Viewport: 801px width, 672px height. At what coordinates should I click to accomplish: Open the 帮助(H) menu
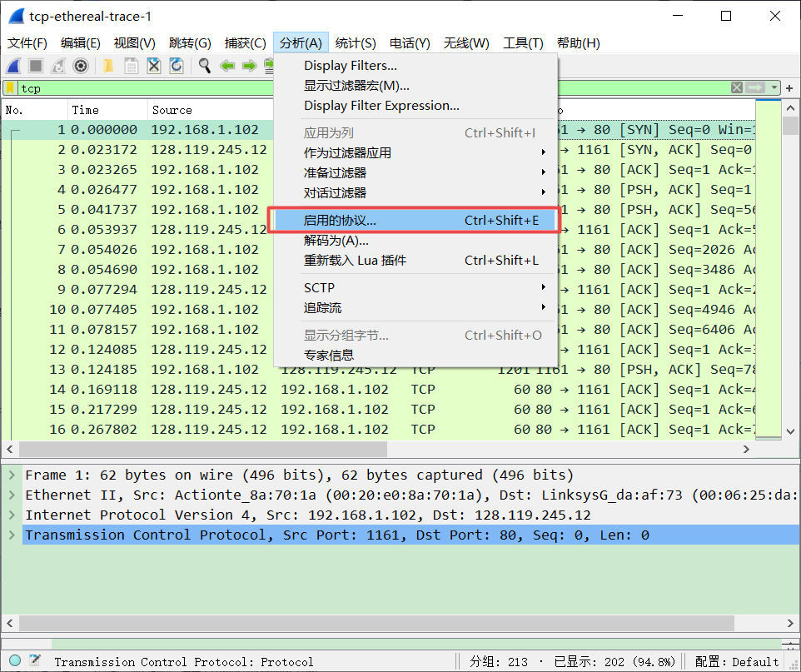[579, 43]
